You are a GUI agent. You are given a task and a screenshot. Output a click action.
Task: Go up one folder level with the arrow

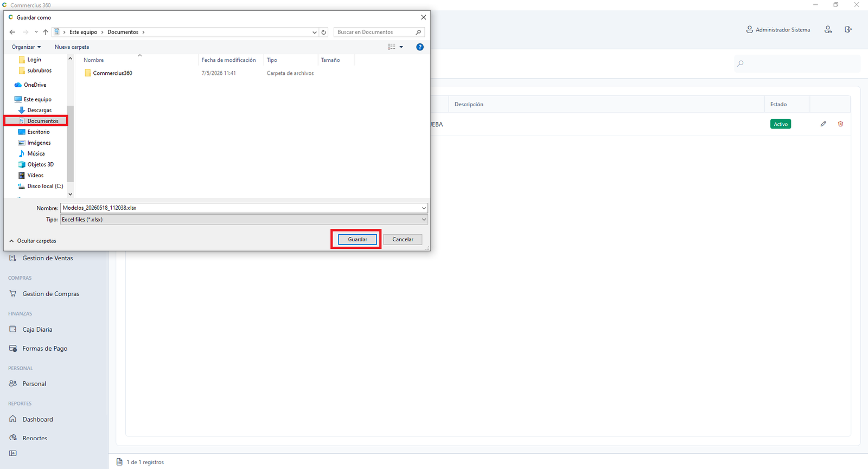[x=46, y=32]
